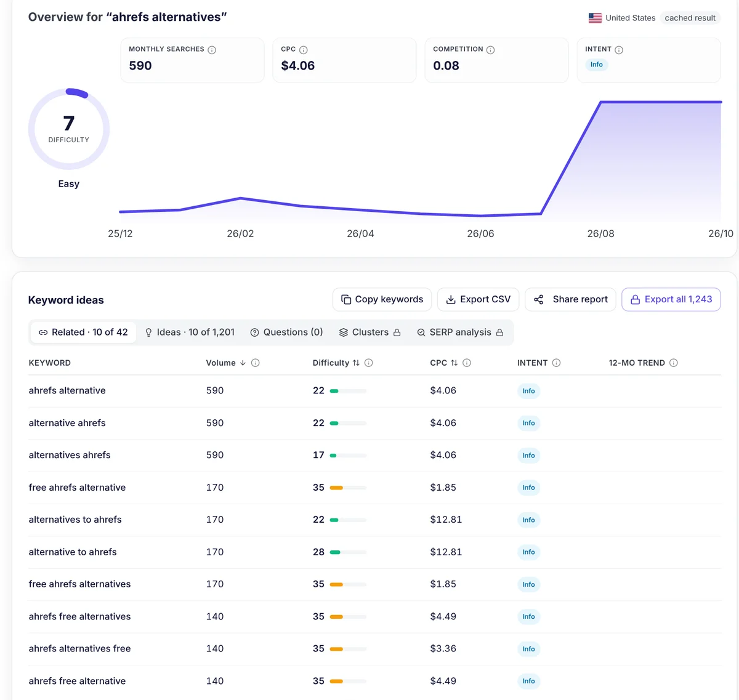Sort table by Difficulty arrows

[356, 363]
